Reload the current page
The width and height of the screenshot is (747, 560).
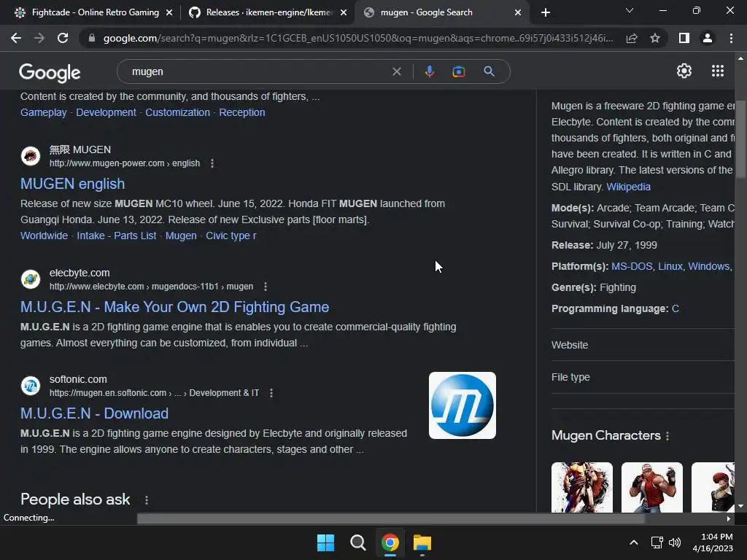(63, 38)
